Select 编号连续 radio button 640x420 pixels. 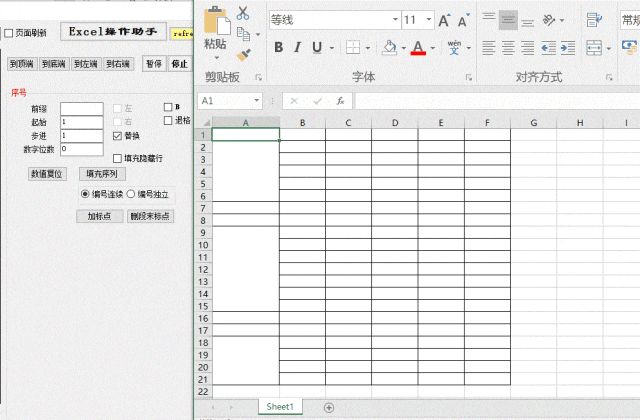click(x=85, y=194)
